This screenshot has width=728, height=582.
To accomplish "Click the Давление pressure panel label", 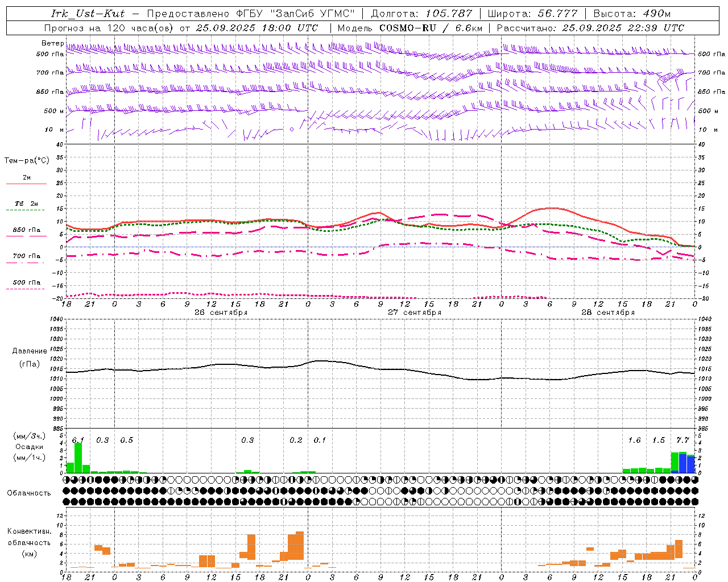I will [30, 351].
